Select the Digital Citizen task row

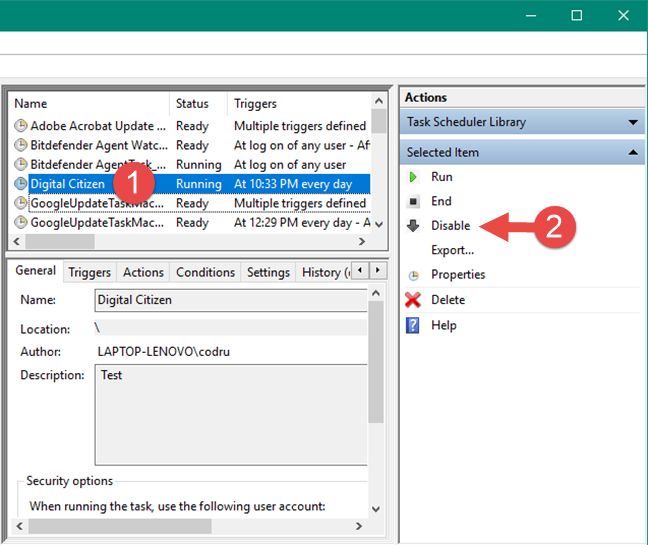tap(192, 184)
